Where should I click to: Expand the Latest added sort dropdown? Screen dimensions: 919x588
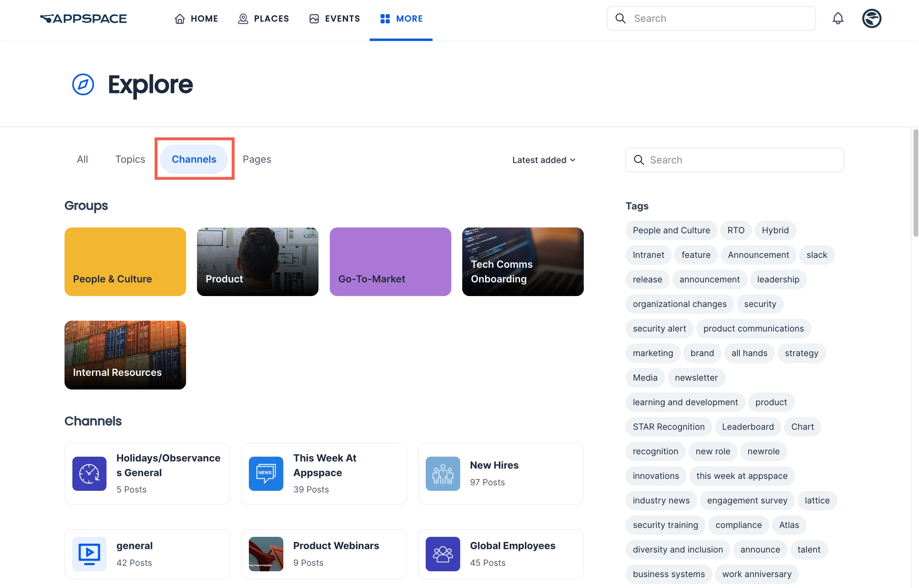pos(543,160)
